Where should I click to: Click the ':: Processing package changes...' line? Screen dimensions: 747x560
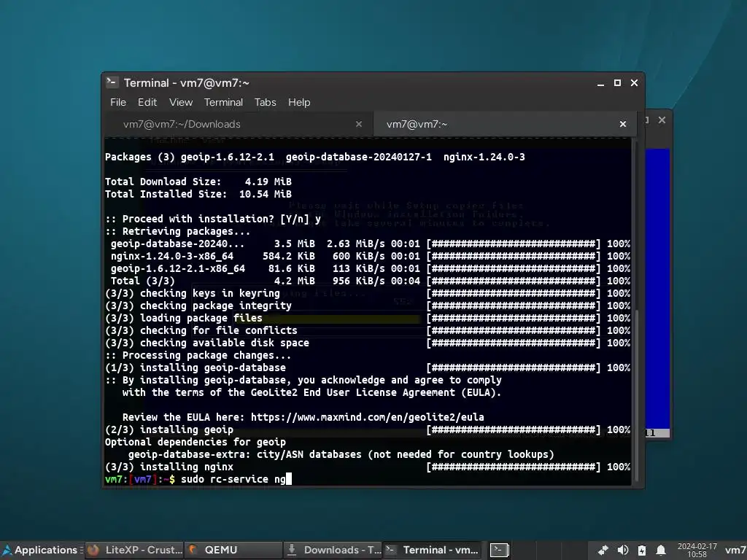(198, 355)
